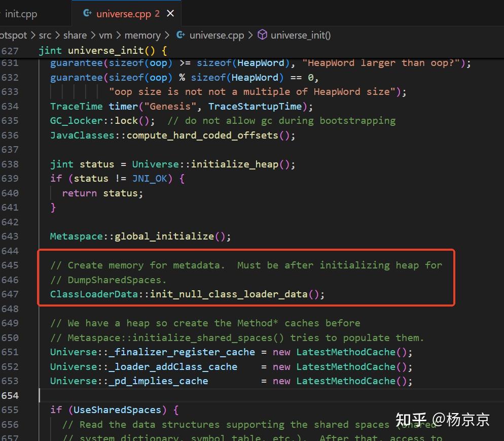Click the _finalizer_register_cache identifier
504x441 pixels.
coord(182,352)
